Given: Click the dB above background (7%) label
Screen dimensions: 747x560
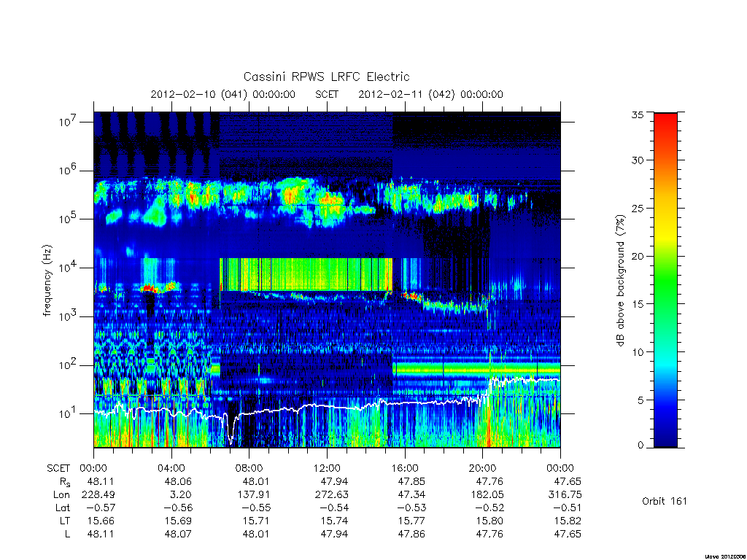Looking at the screenshot, I should click(x=620, y=281).
